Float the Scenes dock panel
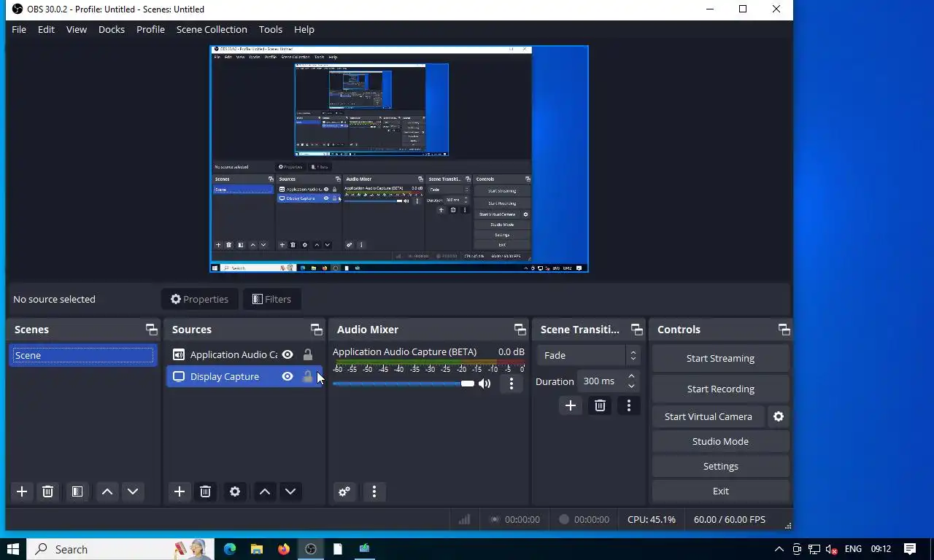Viewport: 934px width, 560px height. [x=151, y=330]
